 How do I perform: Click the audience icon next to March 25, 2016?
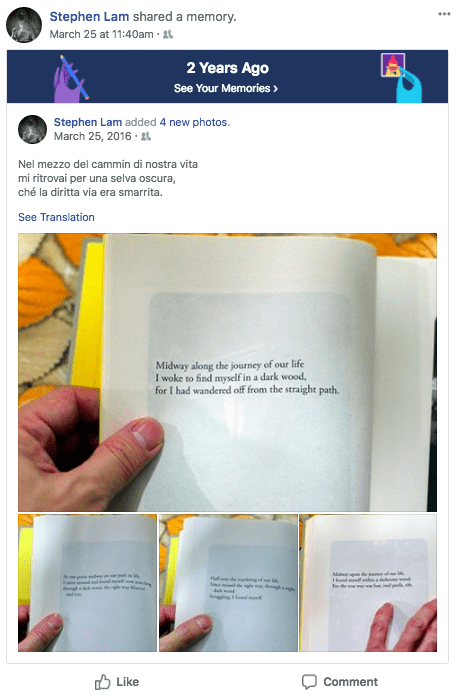tap(146, 136)
